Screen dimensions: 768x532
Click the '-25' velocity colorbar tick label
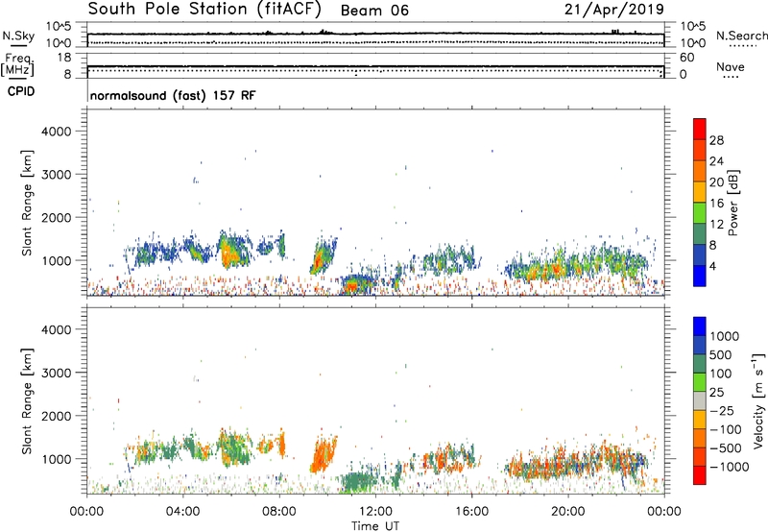(x=722, y=411)
